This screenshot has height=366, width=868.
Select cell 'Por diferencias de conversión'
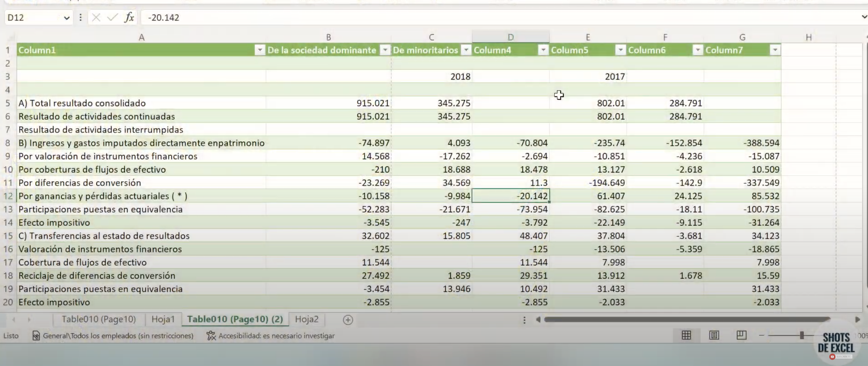coord(141,182)
